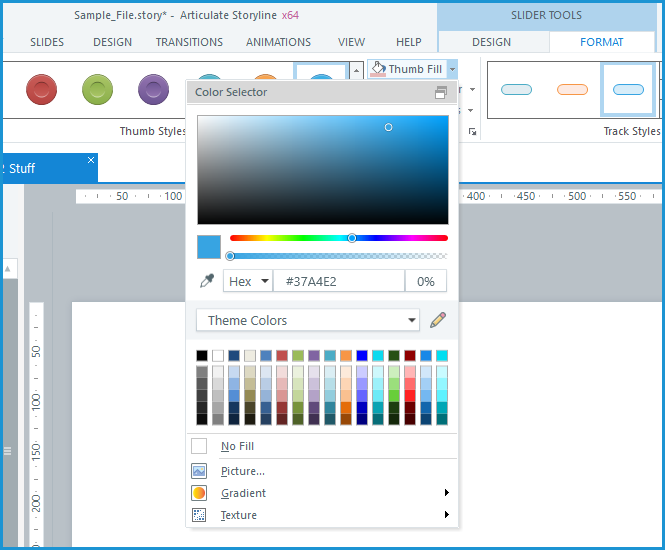Screen dimensions: 665x550
Task: Select the purple thumb style
Action: [x=154, y=89]
